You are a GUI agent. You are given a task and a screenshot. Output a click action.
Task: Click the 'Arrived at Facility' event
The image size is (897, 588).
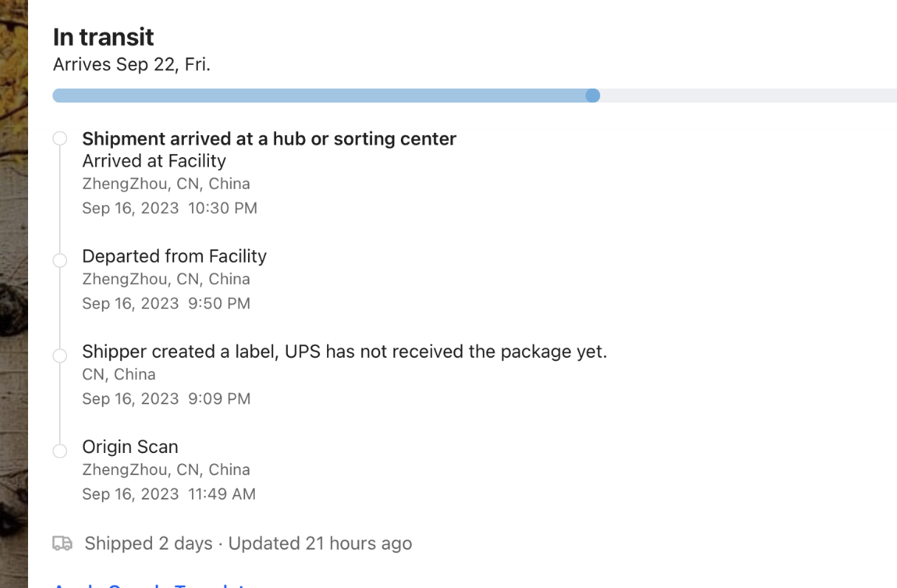[154, 161]
